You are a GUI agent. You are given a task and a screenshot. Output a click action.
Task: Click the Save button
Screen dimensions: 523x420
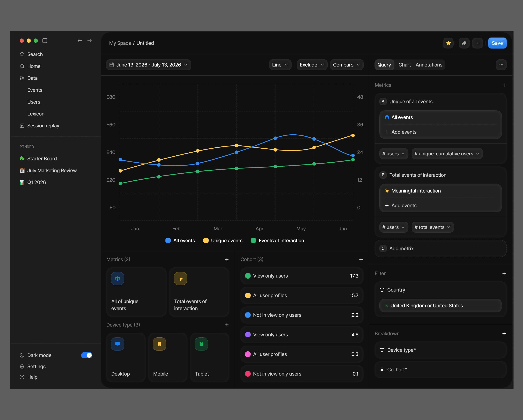coord(497,43)
